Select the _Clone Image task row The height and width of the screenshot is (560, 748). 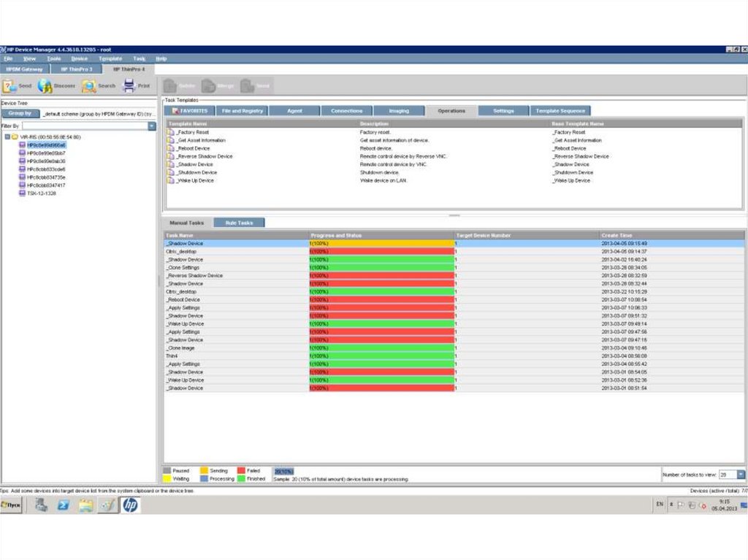point(454,348)
